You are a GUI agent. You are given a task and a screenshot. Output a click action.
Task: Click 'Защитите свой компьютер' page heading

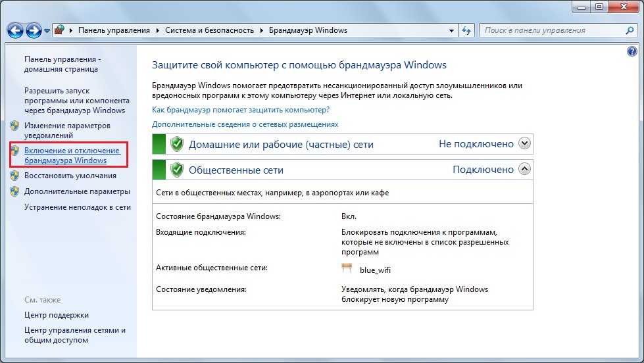click(x=299, y=65)
